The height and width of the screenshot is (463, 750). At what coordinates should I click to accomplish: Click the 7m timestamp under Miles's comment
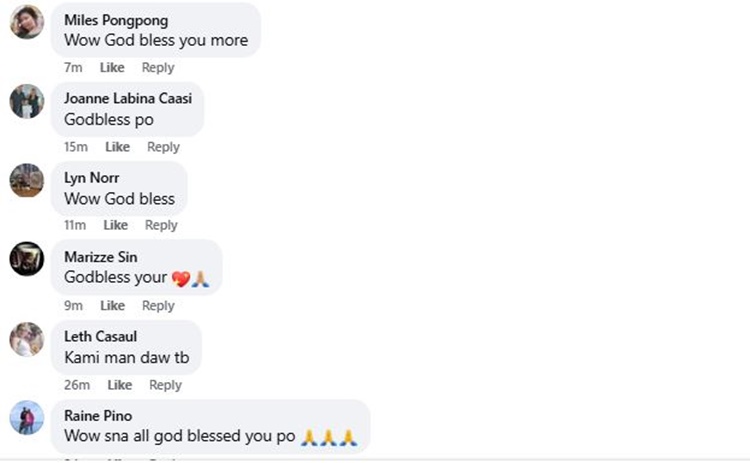(x=73, y=68)
